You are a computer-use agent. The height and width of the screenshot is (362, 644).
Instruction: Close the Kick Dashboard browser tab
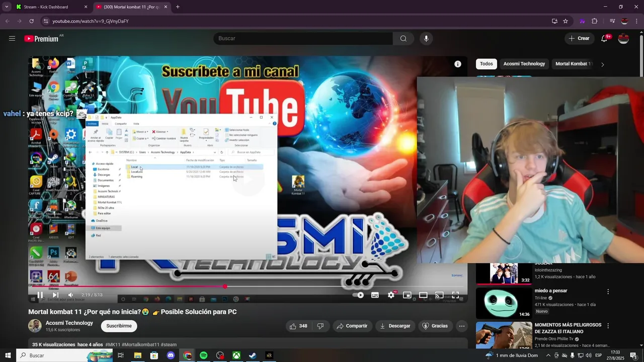pos(86,7)
